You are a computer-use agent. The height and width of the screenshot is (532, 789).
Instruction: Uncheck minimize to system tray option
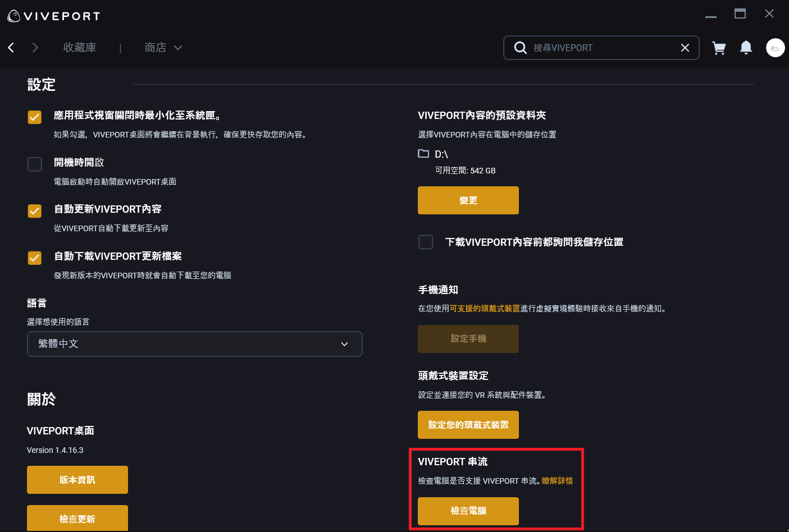(35, 117)
